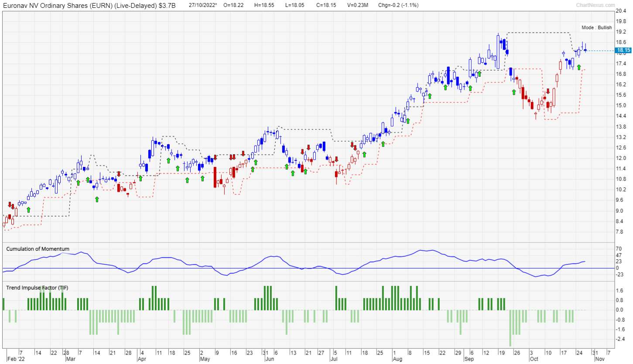This screenshot has width=633, height=364.
Task: Click the 10.2 price axis label
Action: point(621,190)
